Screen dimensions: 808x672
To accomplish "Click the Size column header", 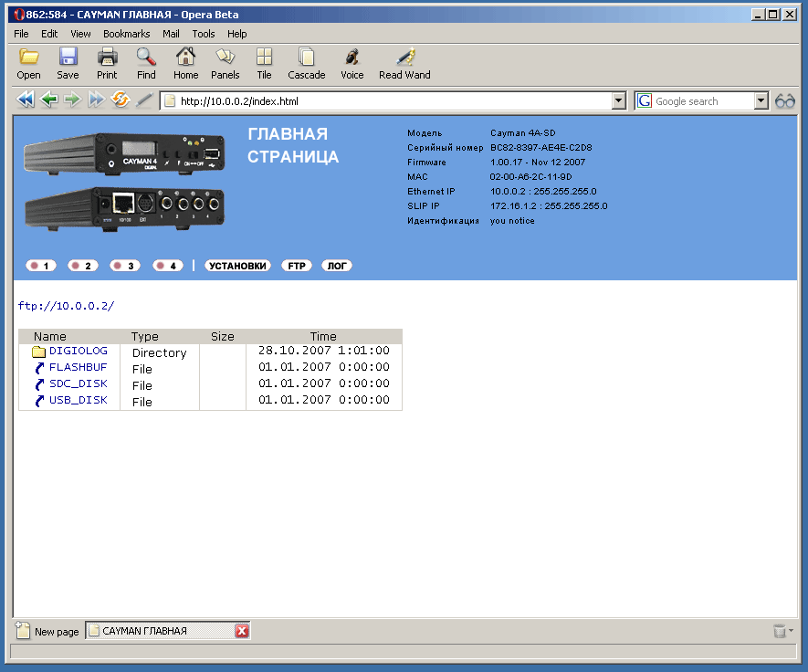I will click(223, 337).
